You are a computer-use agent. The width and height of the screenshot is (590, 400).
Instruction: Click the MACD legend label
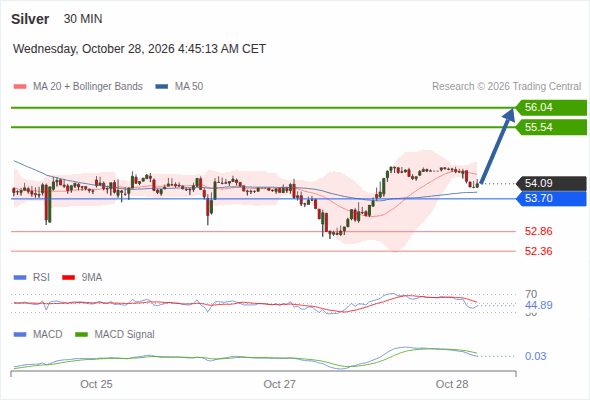coord(47,335)
